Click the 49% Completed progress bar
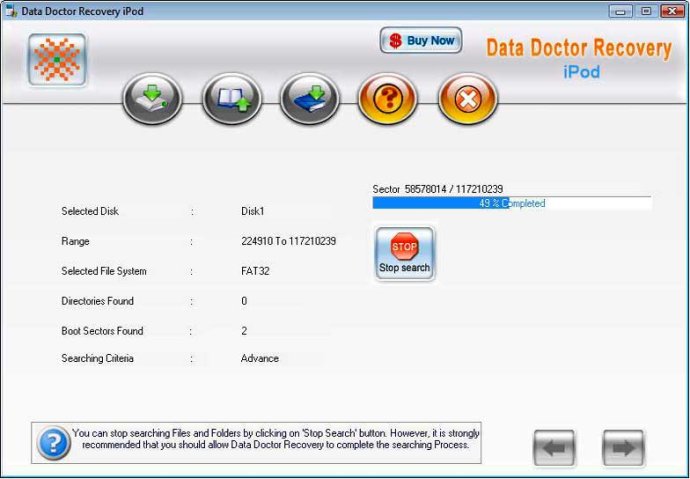This screenshot has height=479, width=690. 512,203
